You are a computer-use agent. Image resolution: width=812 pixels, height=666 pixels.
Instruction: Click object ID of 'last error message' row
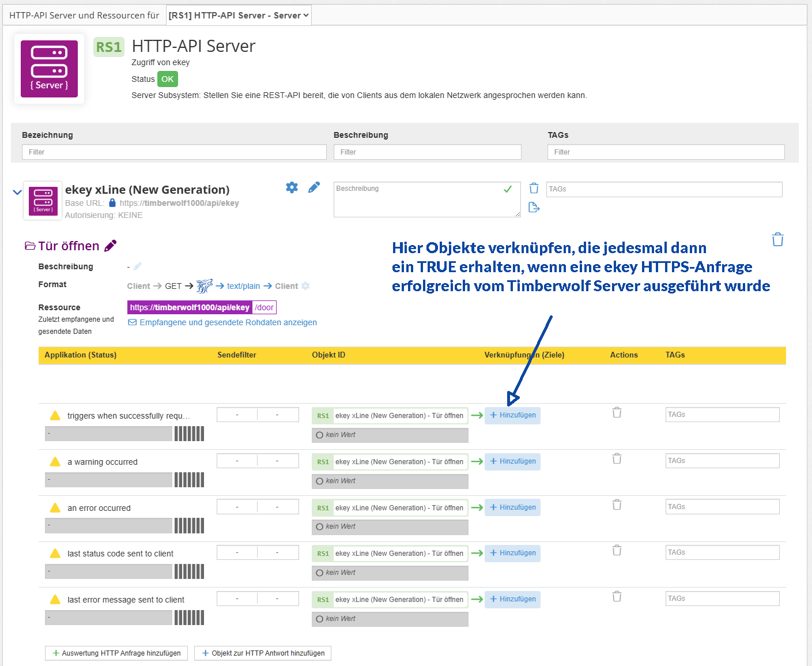(390, 600)
